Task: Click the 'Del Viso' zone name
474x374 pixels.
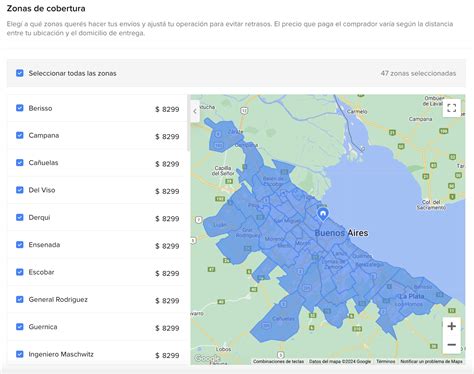Action: [42, 190]
